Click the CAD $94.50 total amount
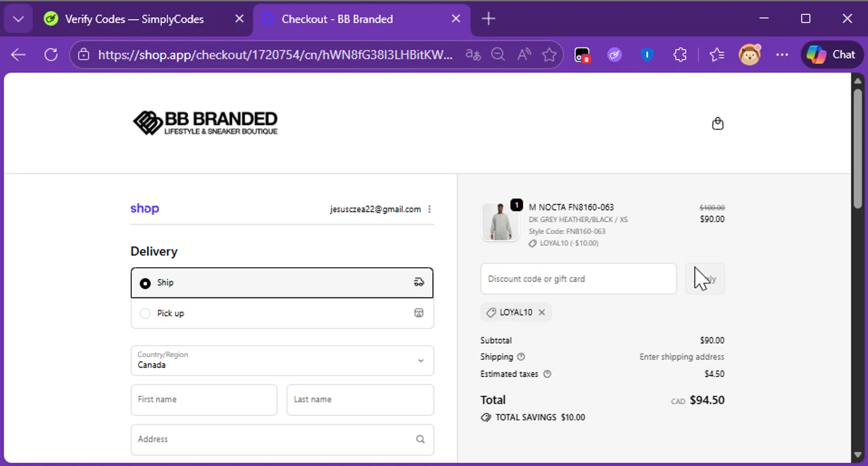The image size is (868, 466). click(697, 400)
